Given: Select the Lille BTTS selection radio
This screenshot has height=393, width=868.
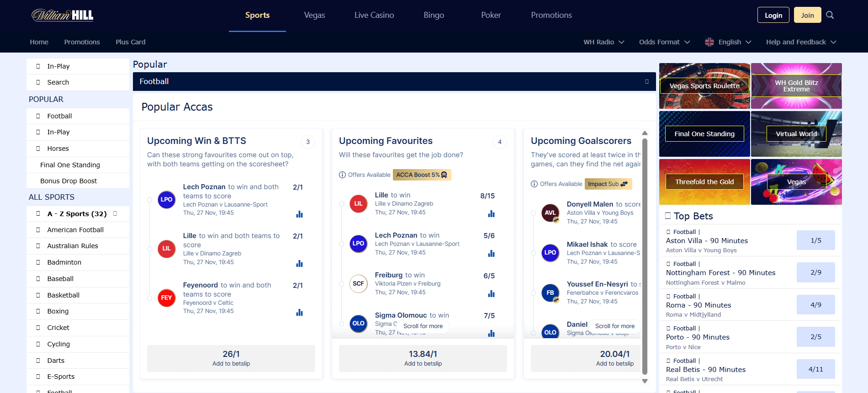Looking at the screenshot, I should coord(149,249).
